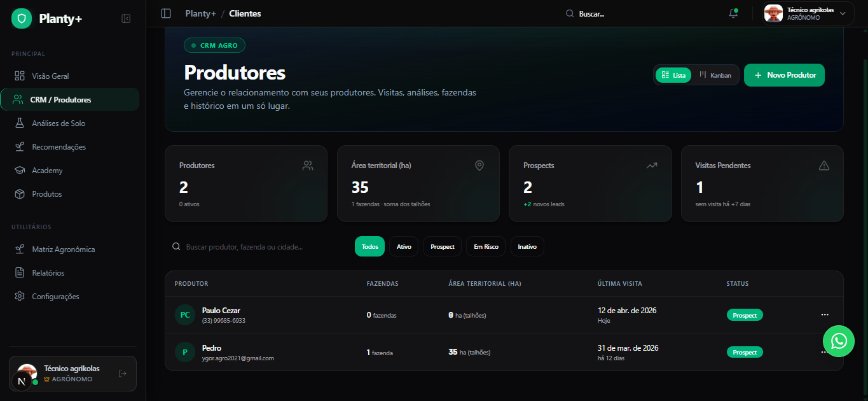Switch to Kanban view

(x=716, y=75)
